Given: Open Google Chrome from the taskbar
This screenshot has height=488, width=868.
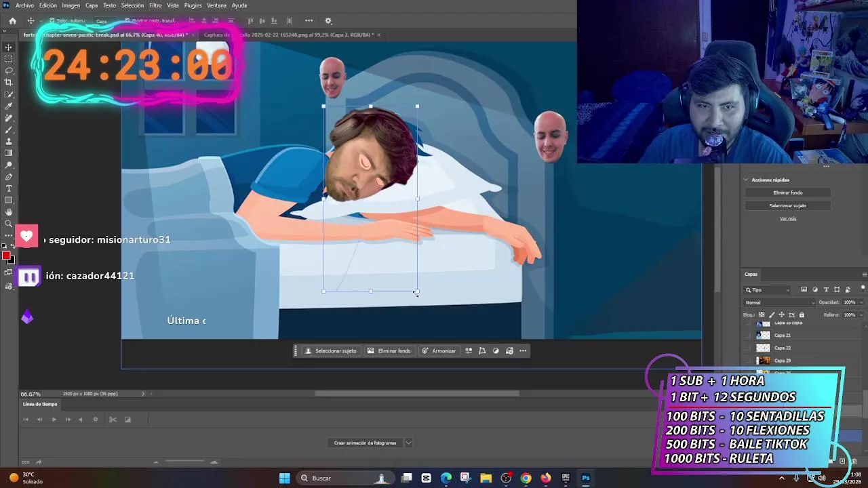Looking at the screenshot, I should pyautogui.click(x=526, y=478).
